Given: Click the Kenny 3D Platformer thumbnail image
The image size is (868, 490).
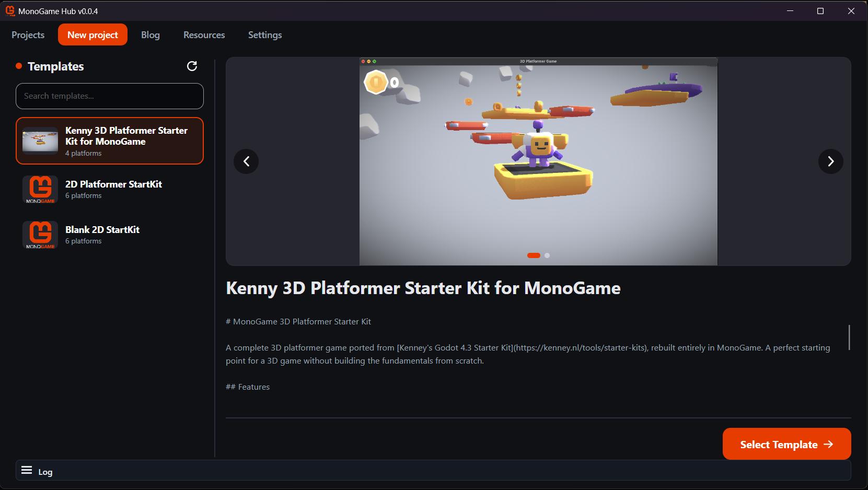Looking at the screenshot, I should click(x=40, y=141).
